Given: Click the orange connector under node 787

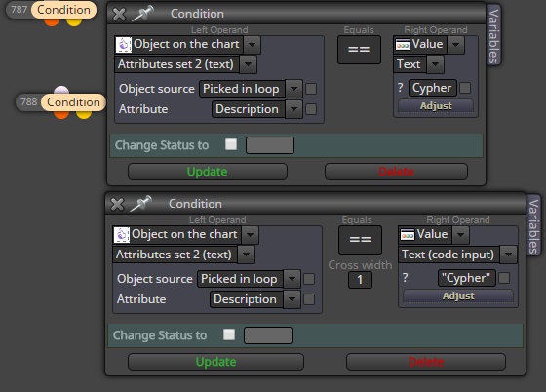Looking at the screenshot, I should pos(52,21).
